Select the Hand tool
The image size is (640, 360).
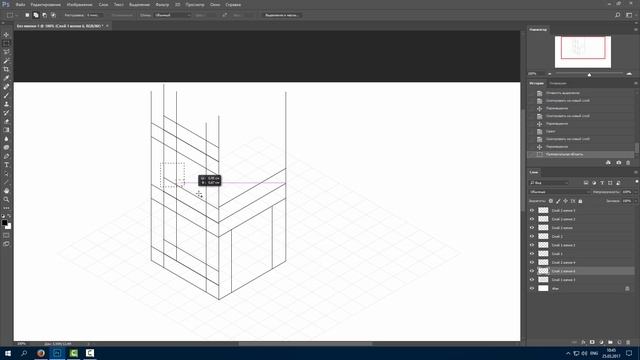pos(6,191)
